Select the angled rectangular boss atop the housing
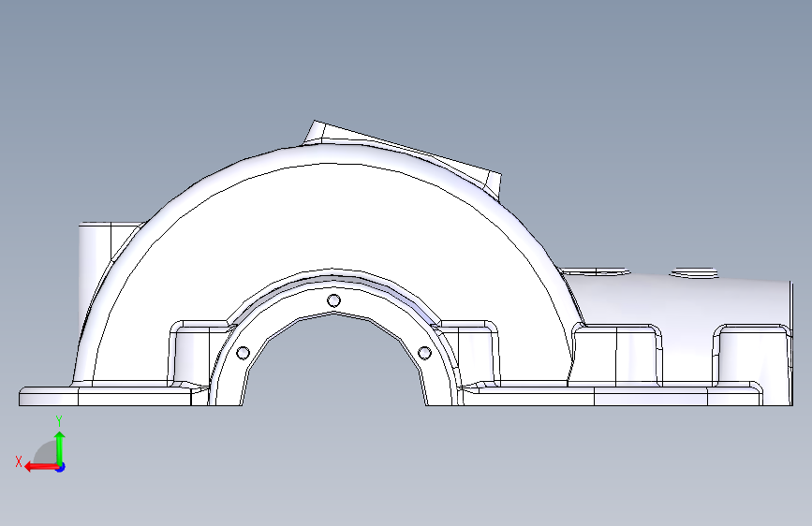This screenshot has height=526, width=812. [409, 153]
